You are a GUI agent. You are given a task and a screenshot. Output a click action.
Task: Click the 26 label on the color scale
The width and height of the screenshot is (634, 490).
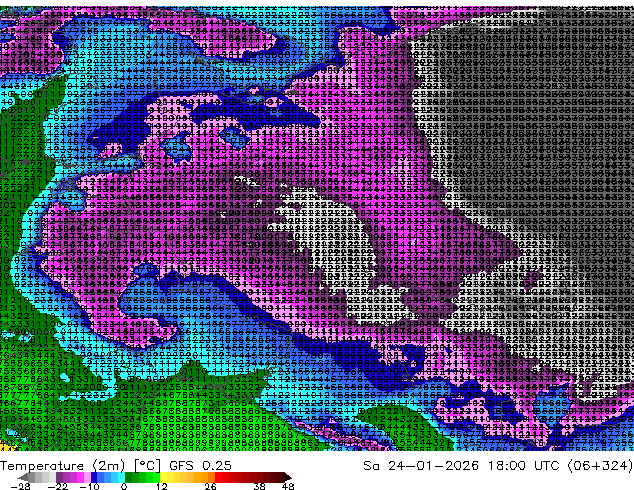[210, 486]
